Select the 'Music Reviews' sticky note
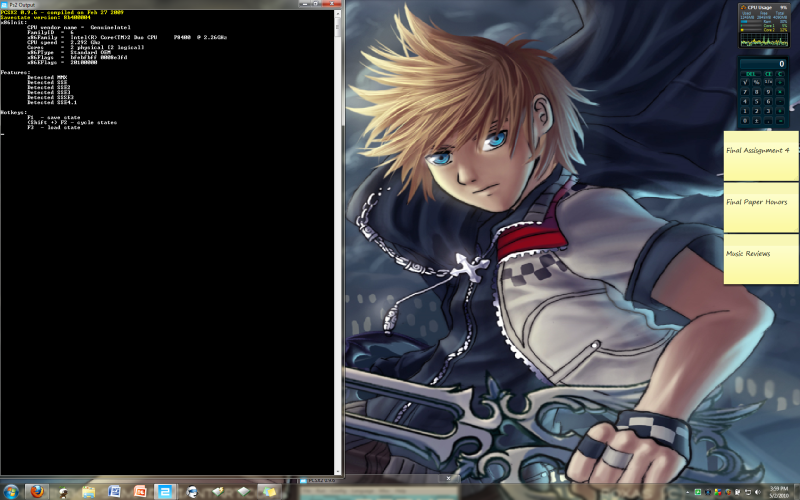800x500 pixels. [x=761, y=259]
